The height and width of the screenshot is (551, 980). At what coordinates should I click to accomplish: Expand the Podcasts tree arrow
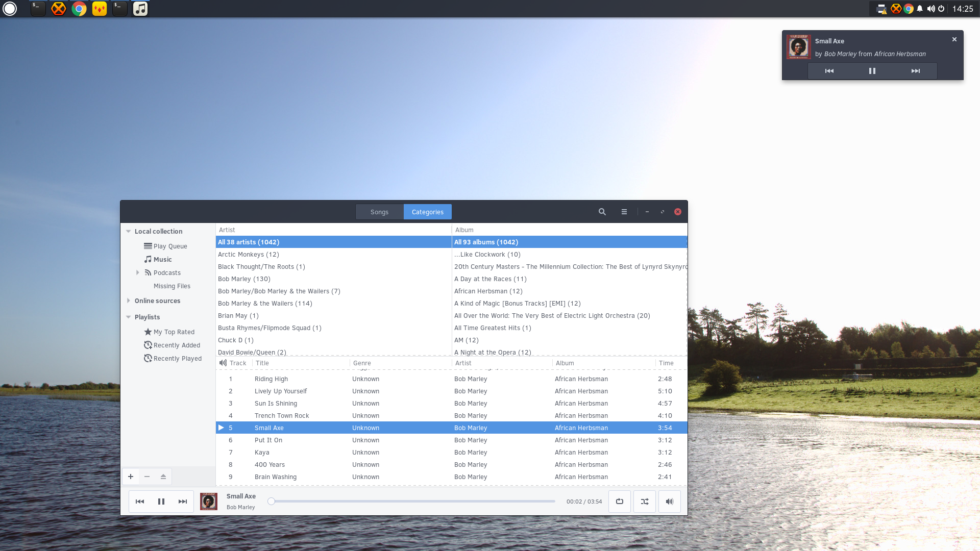137,272
